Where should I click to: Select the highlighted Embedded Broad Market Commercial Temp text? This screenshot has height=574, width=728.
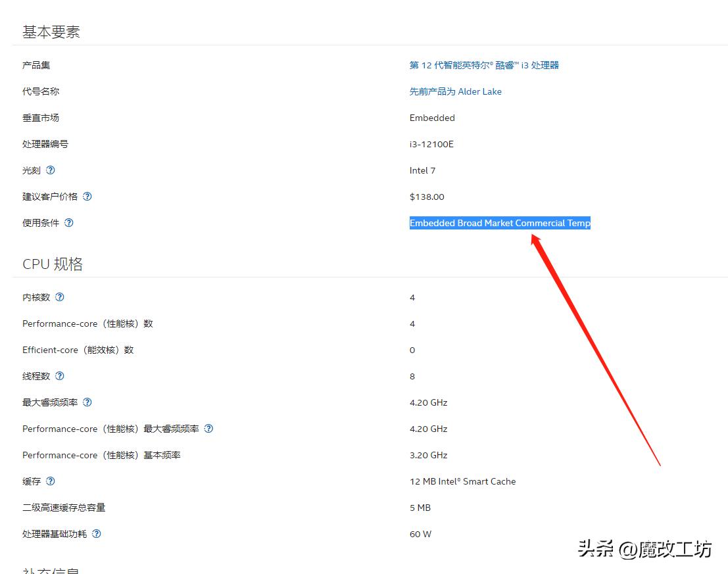(x=500, y=223)
